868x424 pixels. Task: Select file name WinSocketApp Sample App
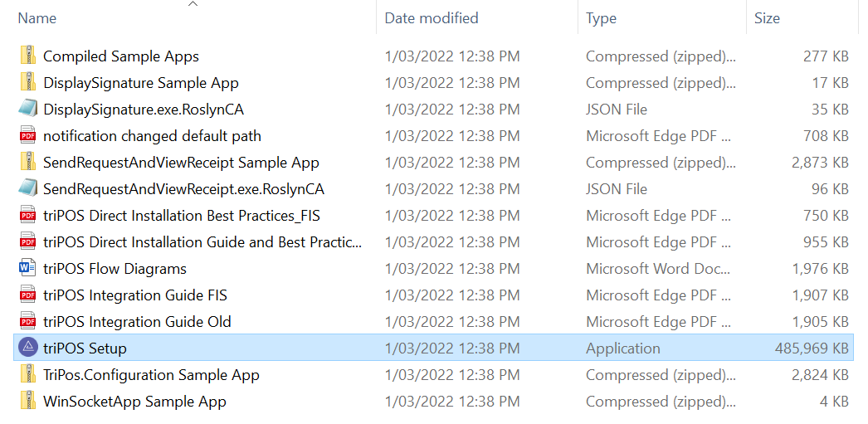(134, 402)
